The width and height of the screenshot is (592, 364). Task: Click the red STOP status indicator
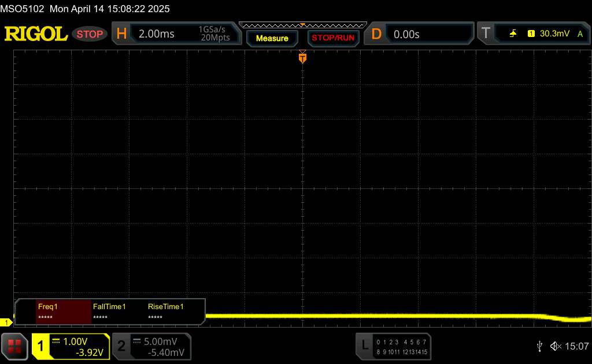(90, 34)
